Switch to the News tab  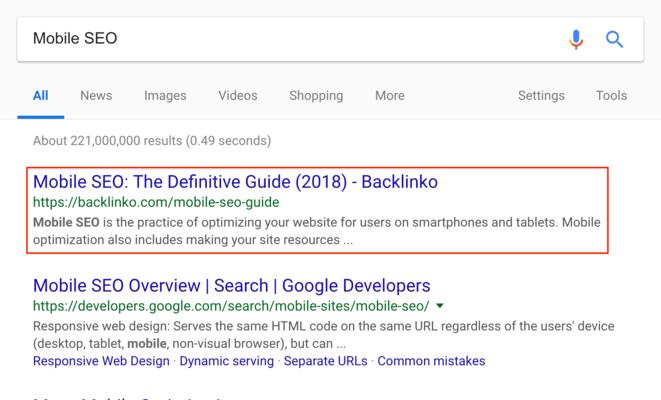click(x=96, y=96)
